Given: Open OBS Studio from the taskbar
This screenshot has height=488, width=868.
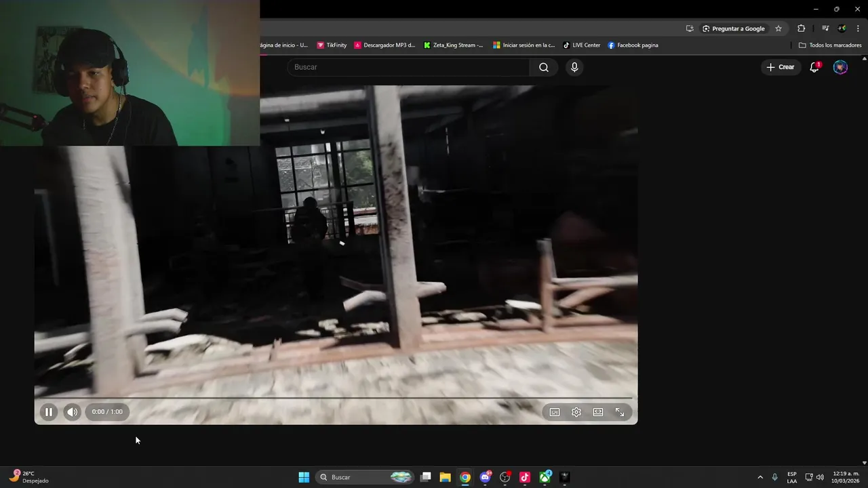Looking at the screenshot, I should 505,477.
